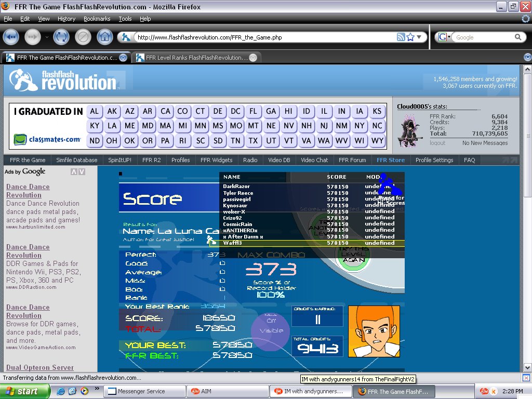The image size is (532, 399).
Task: Open the back/forward history dropdown arrow
Action: coord(47,37)
